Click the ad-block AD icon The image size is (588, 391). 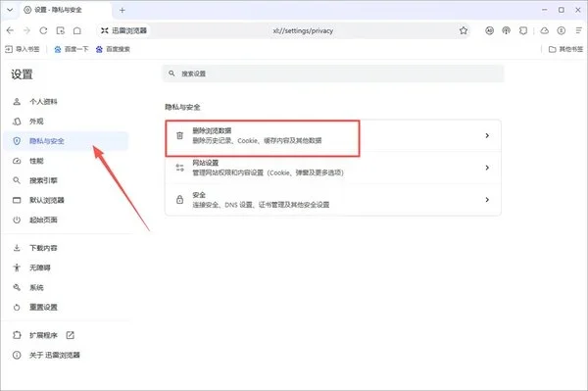click(x=489, y=30)
